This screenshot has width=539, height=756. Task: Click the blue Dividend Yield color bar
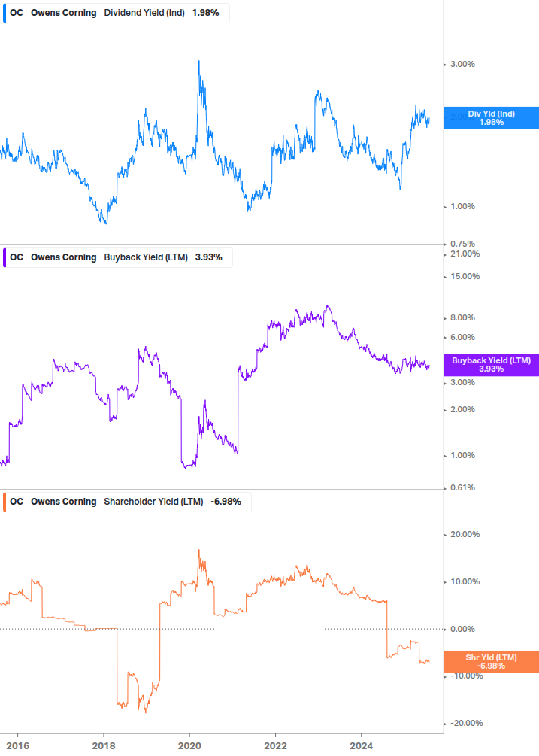point(5,13)
